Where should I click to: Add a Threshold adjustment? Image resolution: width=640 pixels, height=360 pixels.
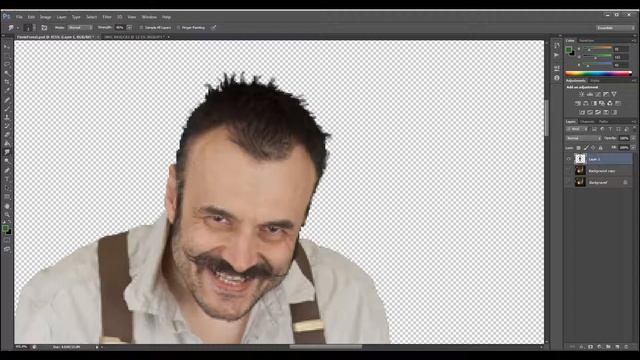pyautogui.click(x=598, y=112)
